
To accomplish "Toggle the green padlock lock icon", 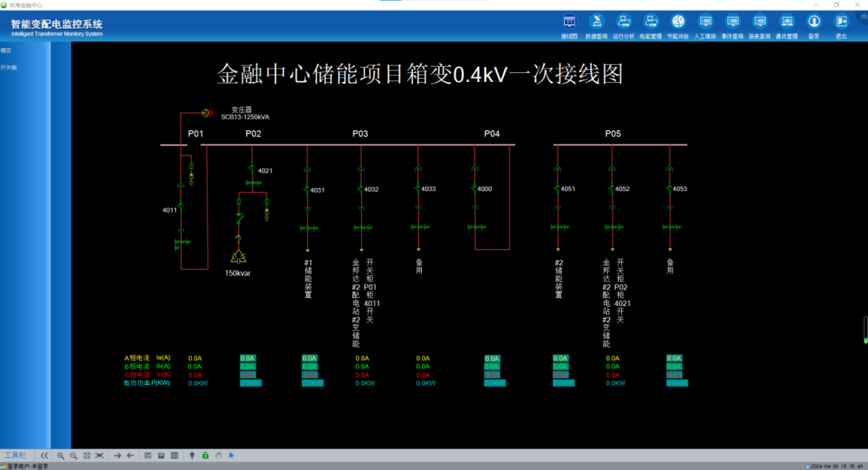I will pyautogui.click(x=206, y=456).
